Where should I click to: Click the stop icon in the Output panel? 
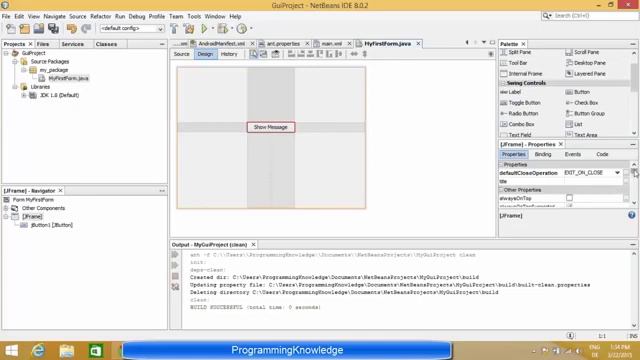click(175, 276)
